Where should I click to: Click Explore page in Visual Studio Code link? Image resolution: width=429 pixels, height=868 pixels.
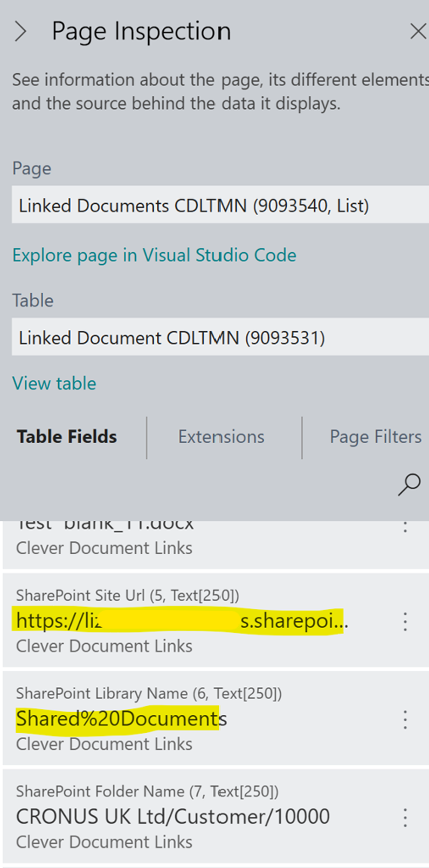(x=154, y=255)
